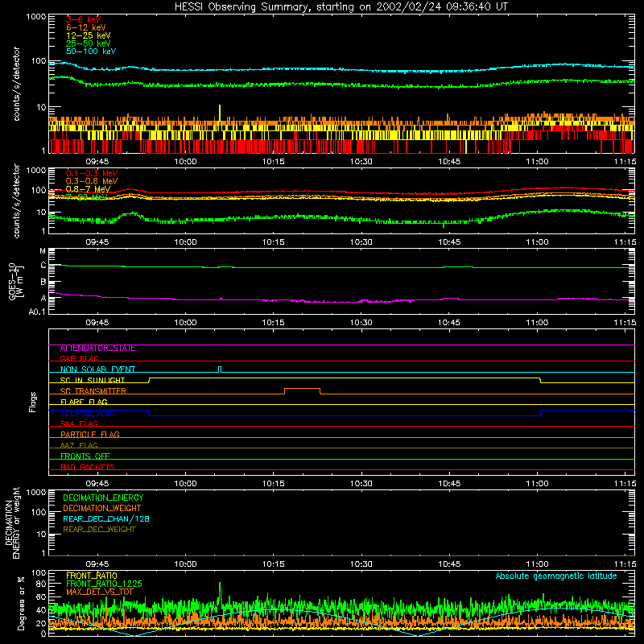Click the ECLIPSE_FLAG rising edge near 11:00
The height and width of the screenshot is (644, 644).
[540, 413]
